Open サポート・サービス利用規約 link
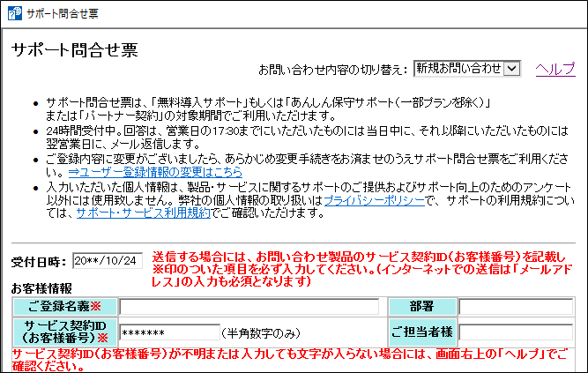Viewport: 588px width, 373px height. [143, 213]
